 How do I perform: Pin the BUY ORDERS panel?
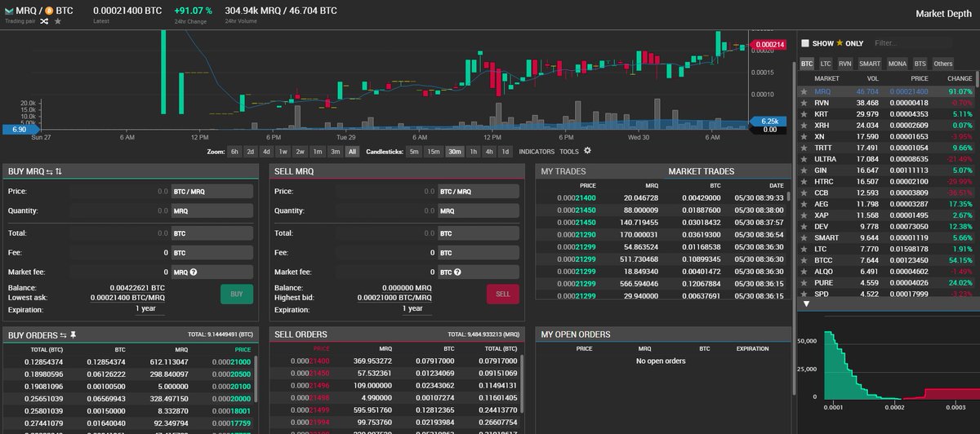point(73,334)
